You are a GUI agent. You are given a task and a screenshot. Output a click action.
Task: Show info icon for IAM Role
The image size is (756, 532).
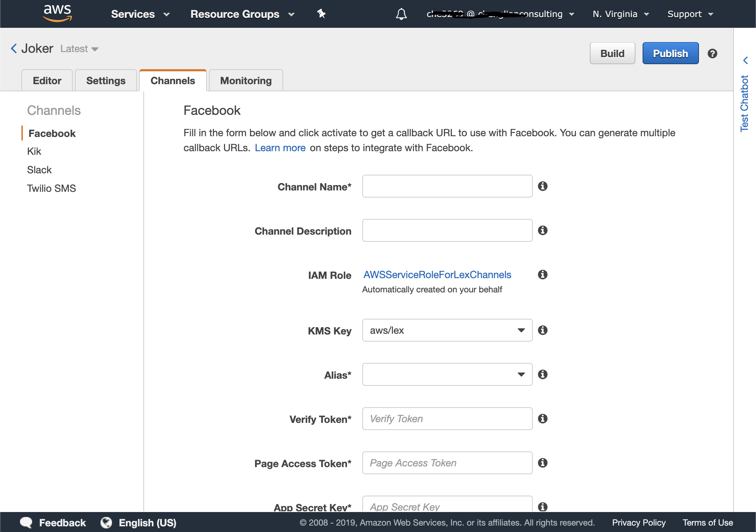pyautogui.click(x=543, y=275)
